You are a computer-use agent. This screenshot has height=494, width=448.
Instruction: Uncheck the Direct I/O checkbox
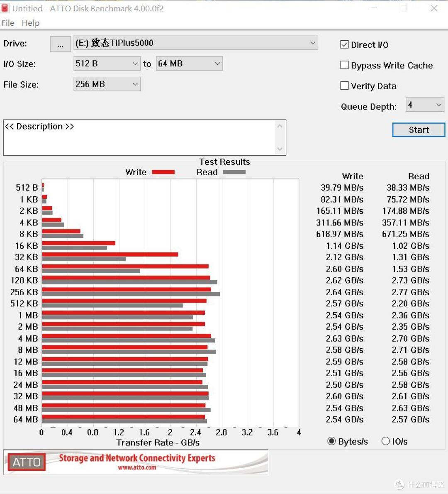(x=344, y=45)
